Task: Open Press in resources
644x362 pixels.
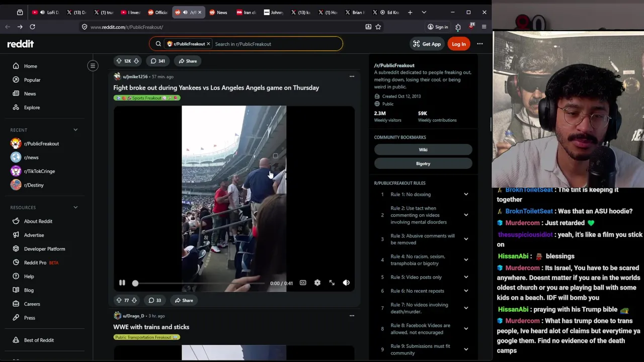Action: (29, 318)
